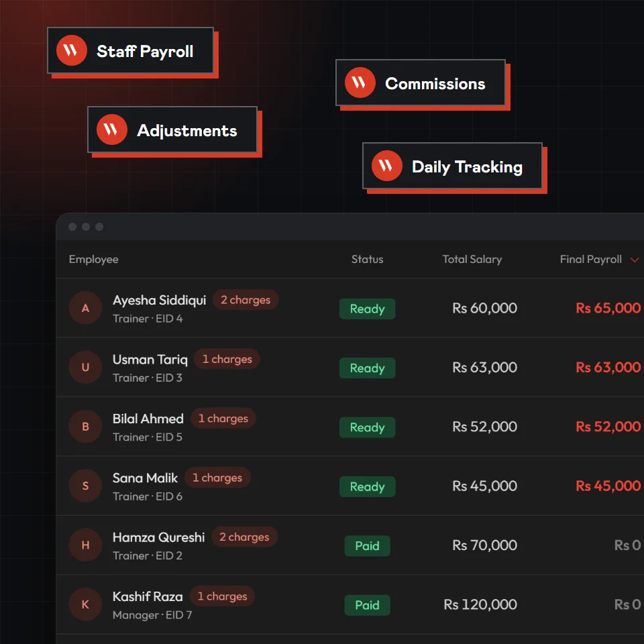Click Hamza Qureshi's 2 charges badge
Viewport: 644px width, 644px height.
pos(244,537)
